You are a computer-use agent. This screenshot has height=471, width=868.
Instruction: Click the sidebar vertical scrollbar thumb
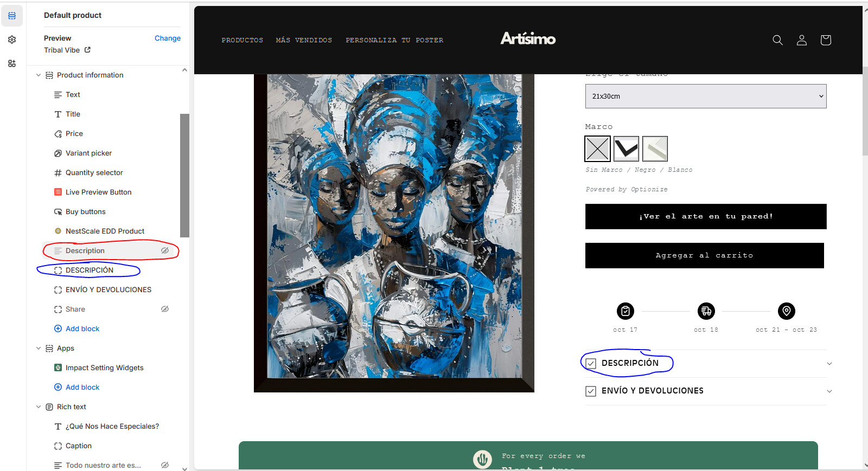pyautogui.click(x=184, y=176)
